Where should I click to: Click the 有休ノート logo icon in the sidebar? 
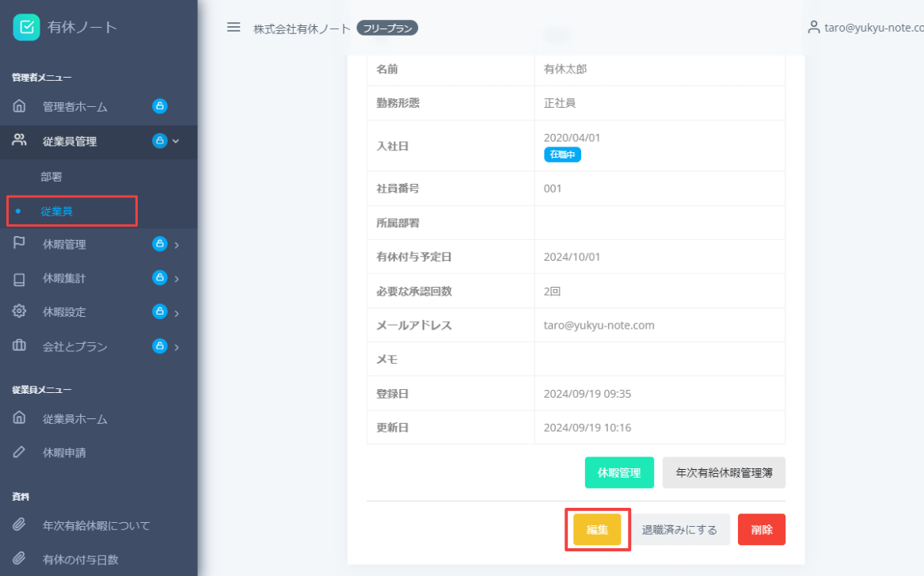[27, 26]
